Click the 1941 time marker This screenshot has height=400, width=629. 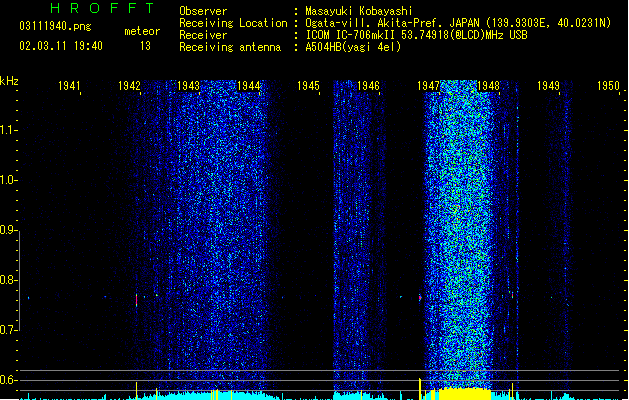(69, 85)
